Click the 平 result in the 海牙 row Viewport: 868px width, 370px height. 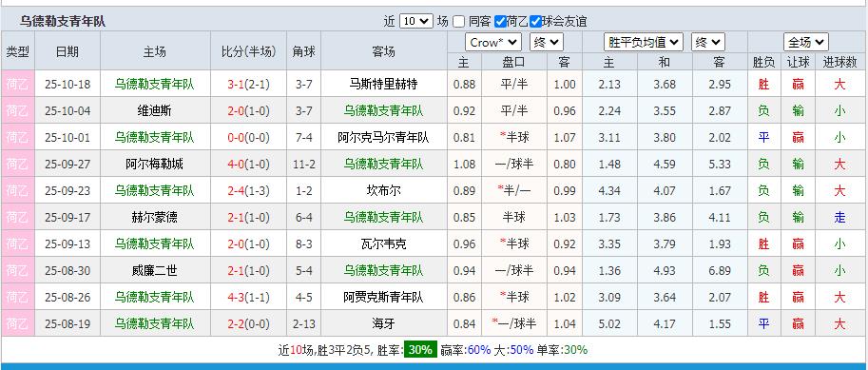(x=764, y=323)
